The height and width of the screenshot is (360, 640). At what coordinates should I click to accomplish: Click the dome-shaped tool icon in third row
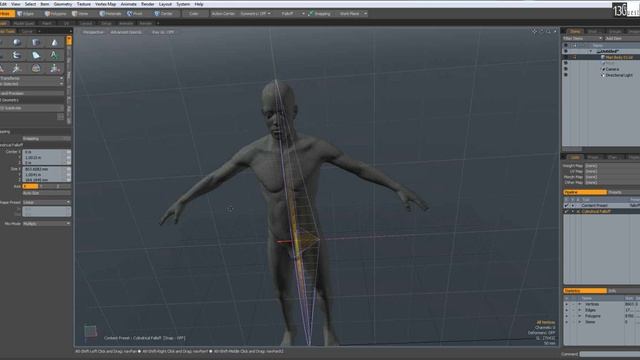tap(36, 68)
